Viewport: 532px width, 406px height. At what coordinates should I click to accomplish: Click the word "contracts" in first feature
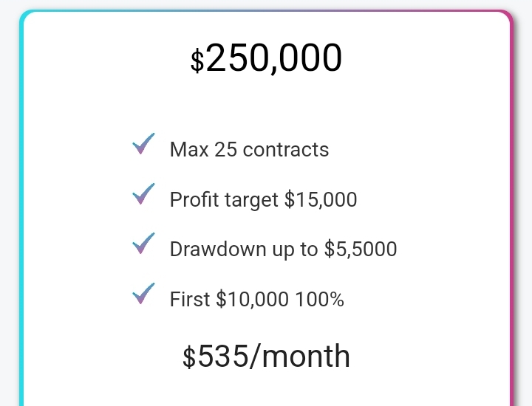click(286, 150)
